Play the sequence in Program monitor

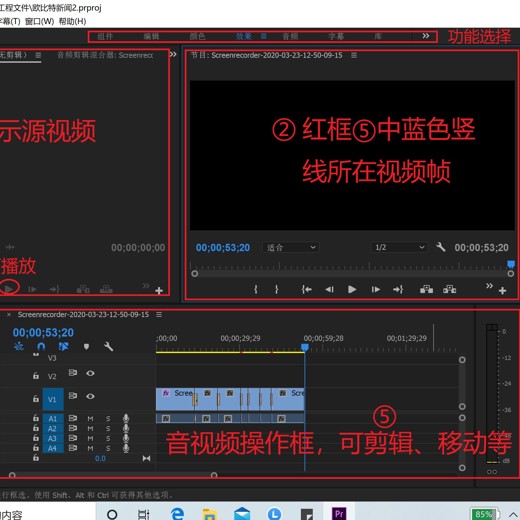pyautogui.click(x=352, y=289)
